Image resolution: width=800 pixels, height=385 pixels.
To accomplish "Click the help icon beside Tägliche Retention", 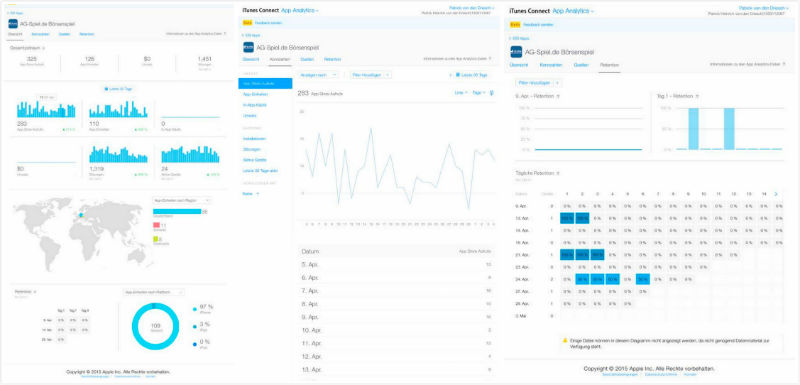I will [x=557, y=173].
